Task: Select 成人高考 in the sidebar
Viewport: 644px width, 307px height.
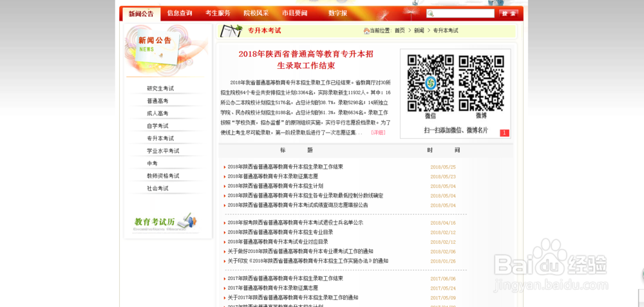Action: [158, 114]
